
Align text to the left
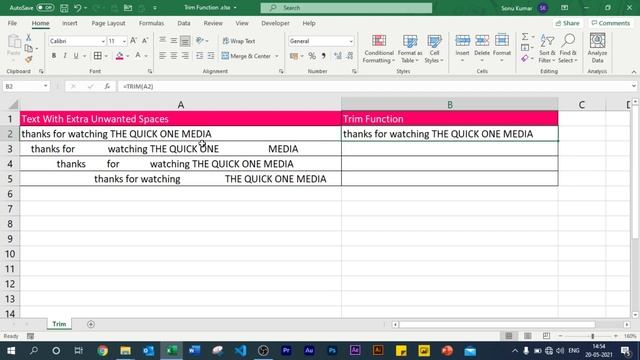click(162, 56)
